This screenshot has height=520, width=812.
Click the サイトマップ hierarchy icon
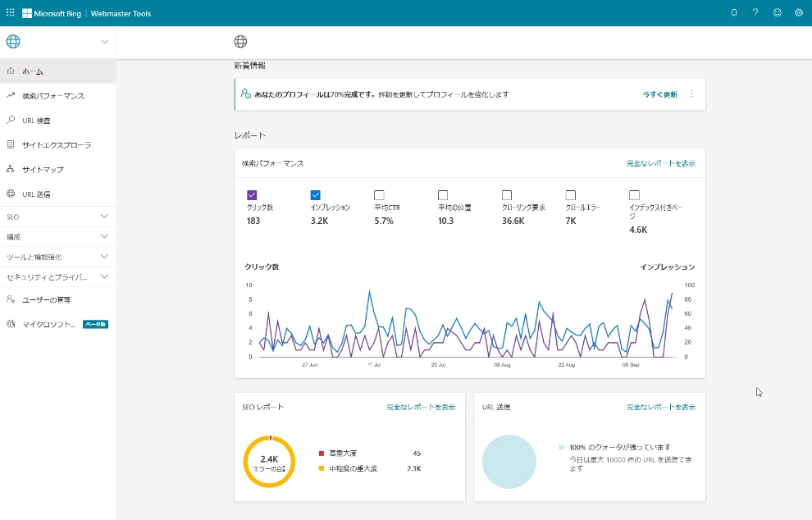point(11,169)
